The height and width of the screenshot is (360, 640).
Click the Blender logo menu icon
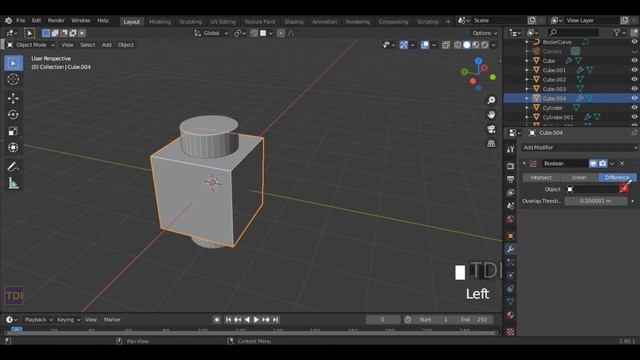click(x=8, y=20)
